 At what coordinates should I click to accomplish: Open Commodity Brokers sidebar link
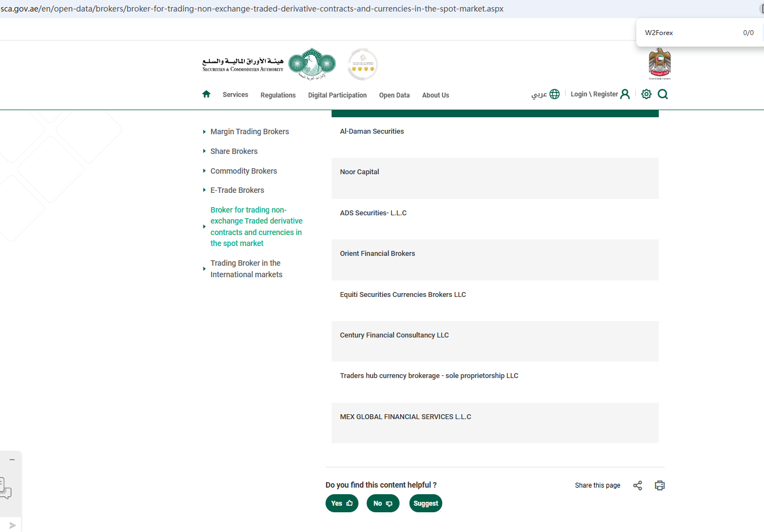click(x=243, y=171)
